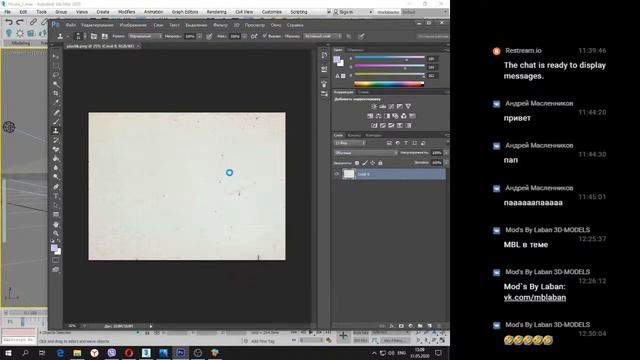The image size is (640, 360).
Task: Switch to the Channels tab in Layers panel
Action: [354, 135]
